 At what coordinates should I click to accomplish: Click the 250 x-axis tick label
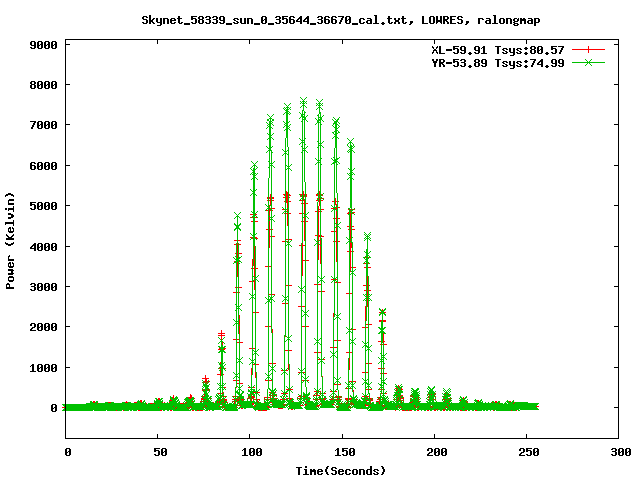(x=529, y=452)
